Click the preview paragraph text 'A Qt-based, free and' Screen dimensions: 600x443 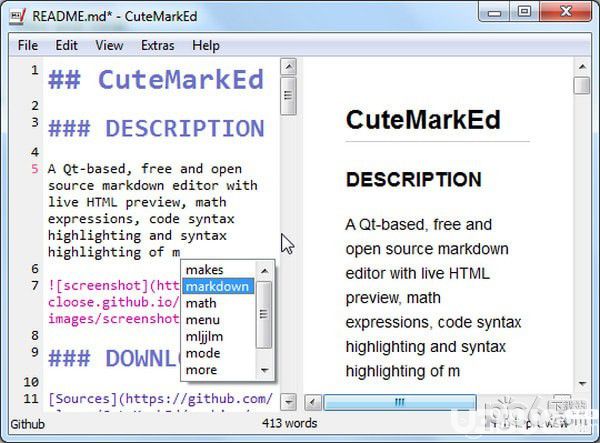point(419,225)
